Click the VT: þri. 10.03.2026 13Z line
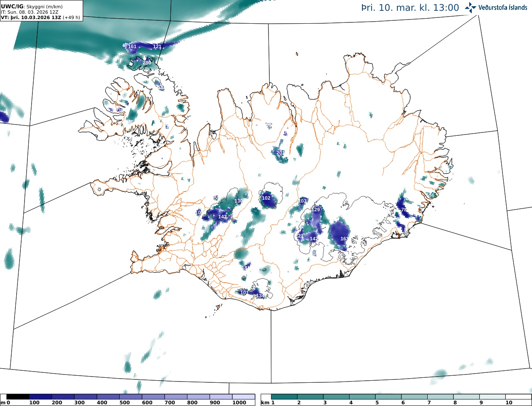Image resolution: width=532 pixels, height=406 pixels. pyautogui.click(x=40, y=17)
